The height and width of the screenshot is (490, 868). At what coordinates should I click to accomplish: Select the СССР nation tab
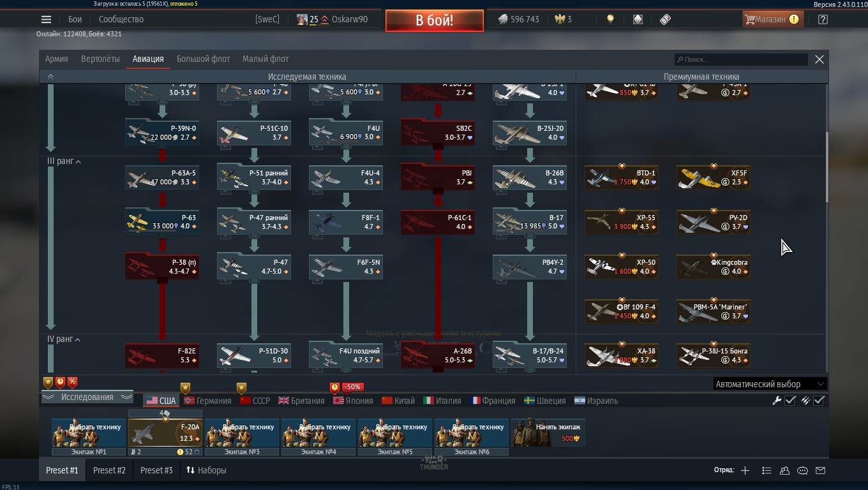(255, 401)
